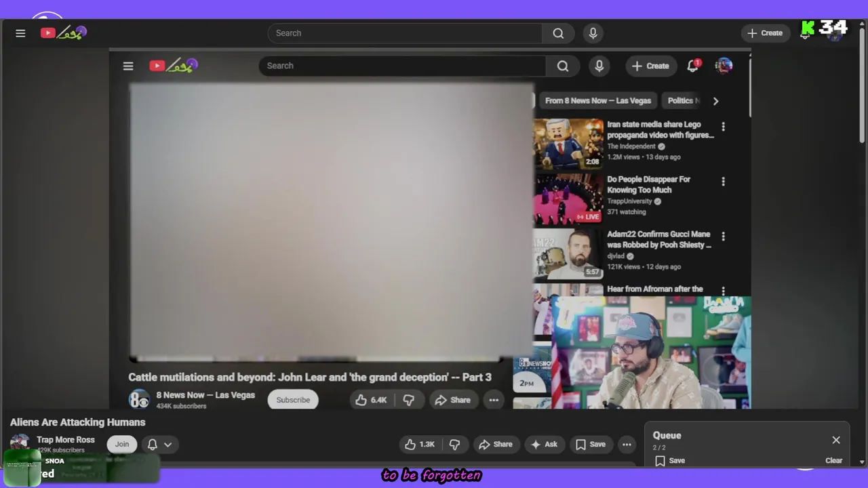Dislike the Aliens Are Attacking Humans video
This screenshot has height=488, width=868.
(454, 445)
